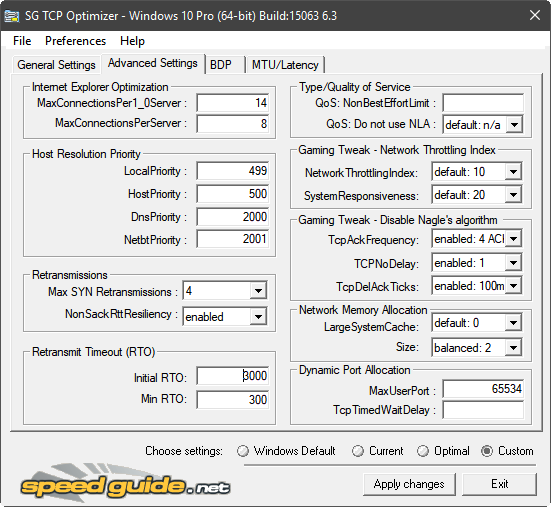Open the TcpDelAckTicks dropdown
Viewport: 551px width, 507px height.
tap(513, 286)
